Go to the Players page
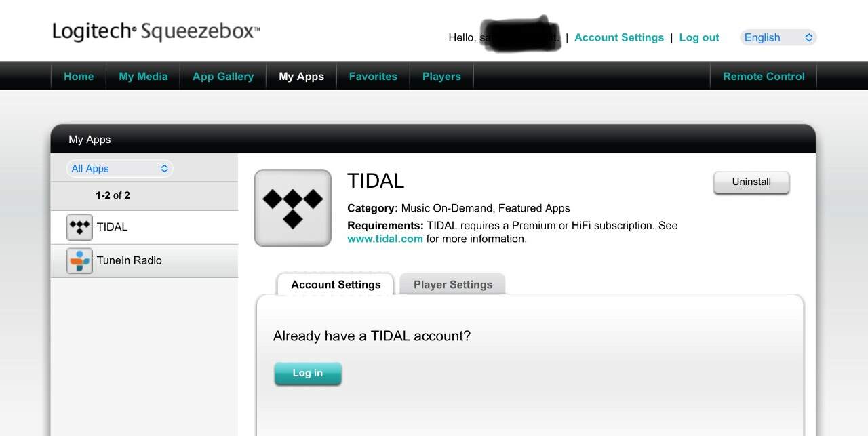The width and height of the screenshot is (868, 436). (x=441, y=76)
